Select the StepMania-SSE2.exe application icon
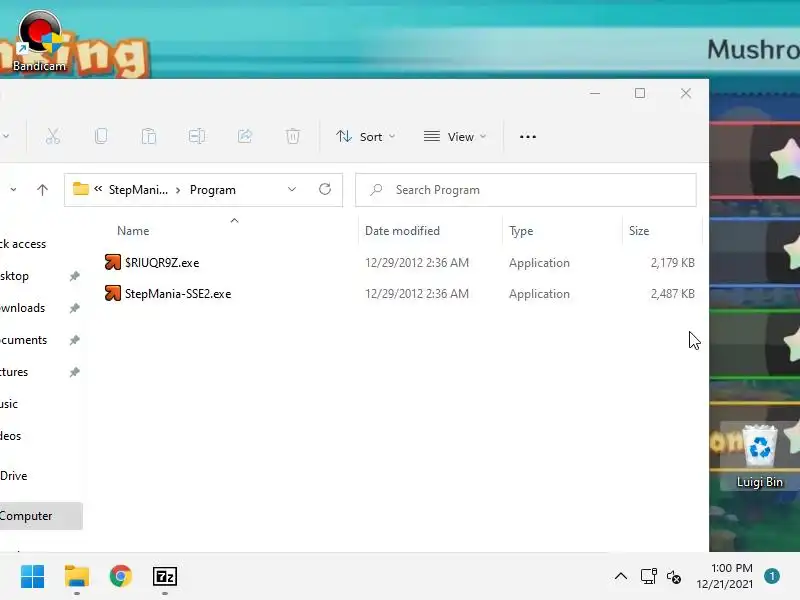 click(113, 293)
